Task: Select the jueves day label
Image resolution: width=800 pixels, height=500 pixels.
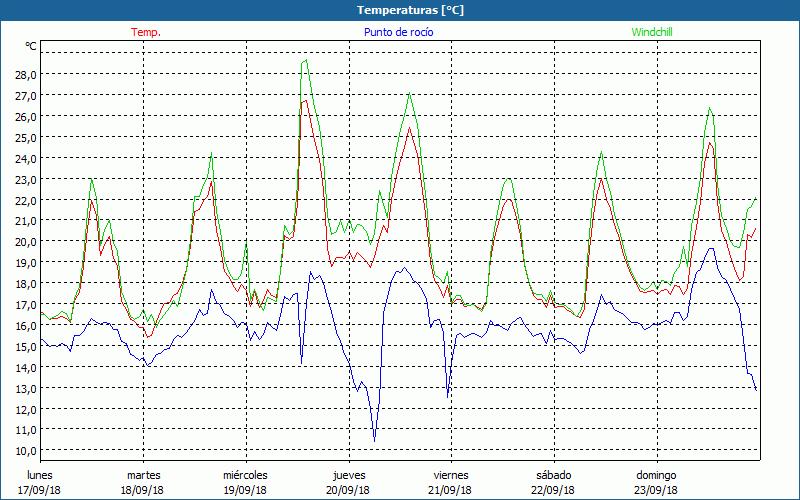Action: 349,474
